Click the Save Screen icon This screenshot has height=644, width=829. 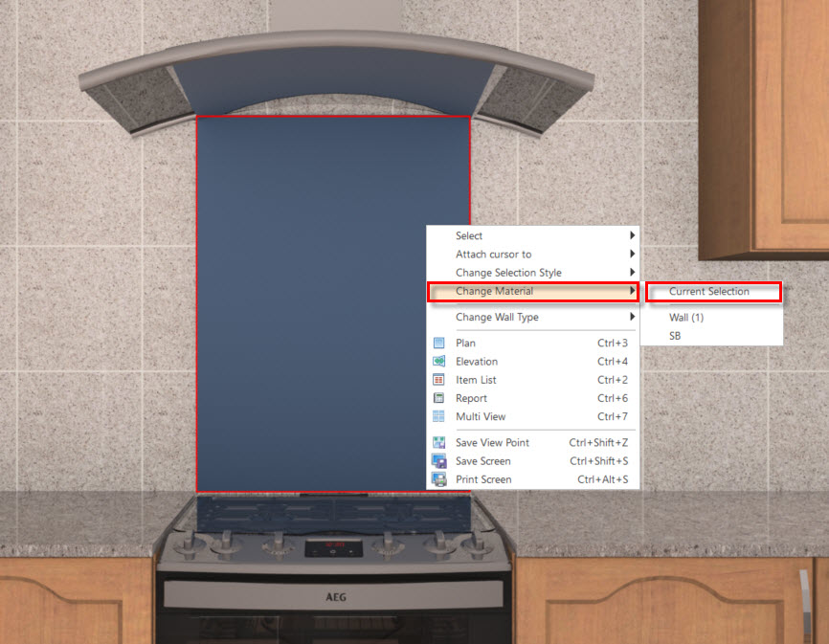point(438,461)
